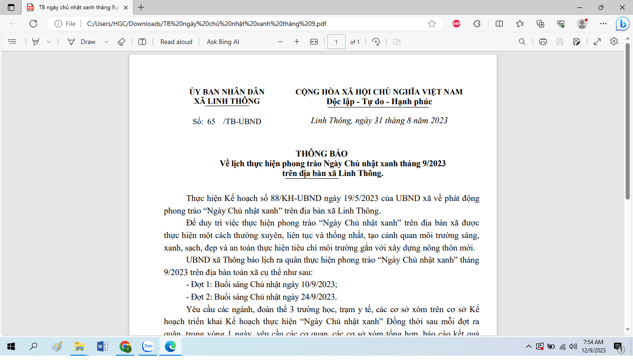Click the Save icon

point(560,42)
